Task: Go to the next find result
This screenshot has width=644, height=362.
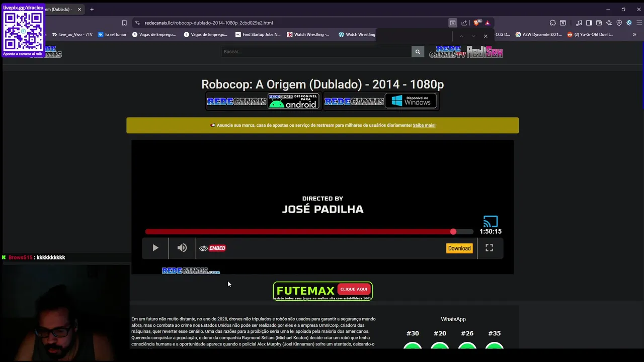Action: point(473,36)
